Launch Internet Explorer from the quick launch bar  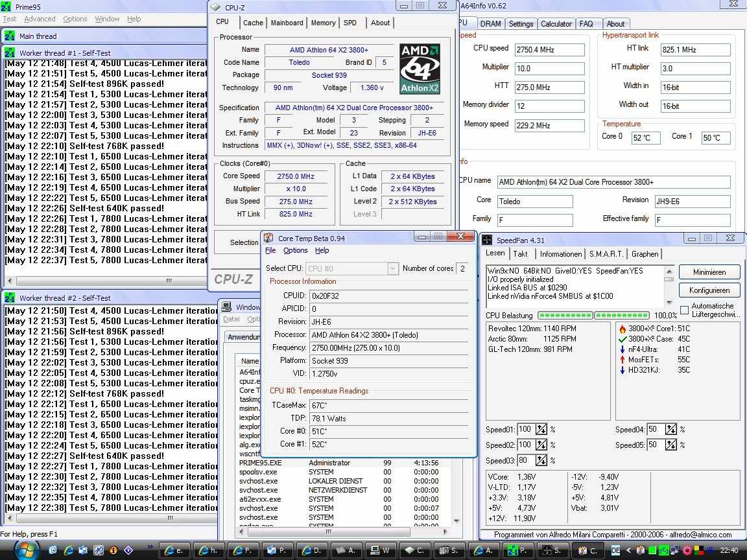69,550
